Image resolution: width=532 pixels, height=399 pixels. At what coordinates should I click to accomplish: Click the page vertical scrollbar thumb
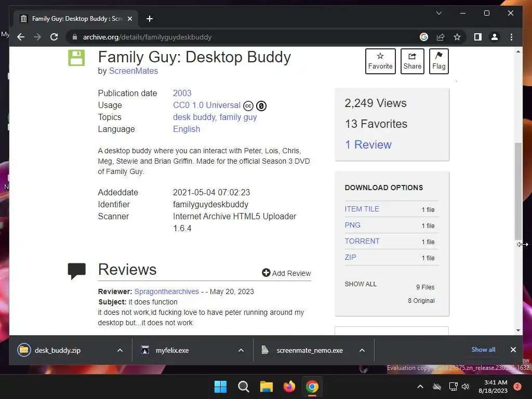click(x=518, y=191)
